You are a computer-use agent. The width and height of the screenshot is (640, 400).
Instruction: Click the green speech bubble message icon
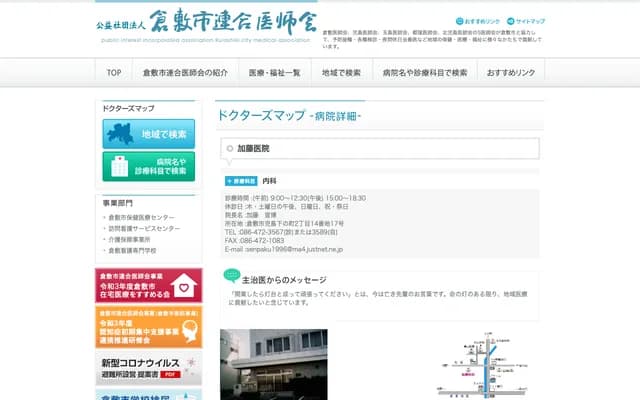pyautogui.click(x=232, y=276)
